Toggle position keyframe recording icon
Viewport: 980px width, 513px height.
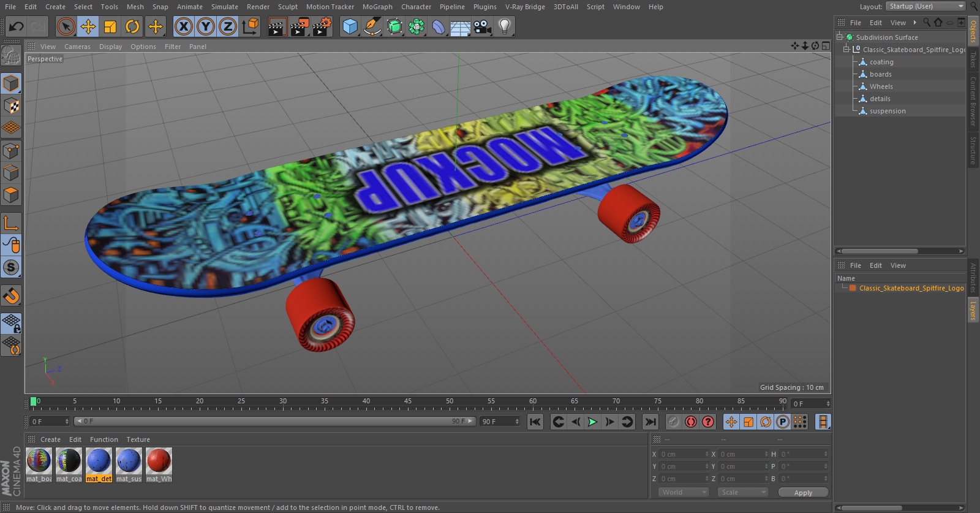731,422
